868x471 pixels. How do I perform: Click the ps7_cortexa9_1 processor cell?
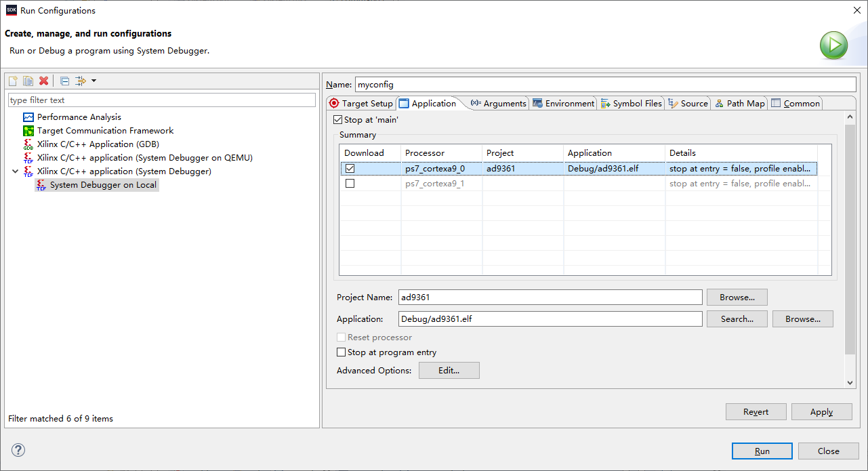pyautogui.click(x=441, y=184)
